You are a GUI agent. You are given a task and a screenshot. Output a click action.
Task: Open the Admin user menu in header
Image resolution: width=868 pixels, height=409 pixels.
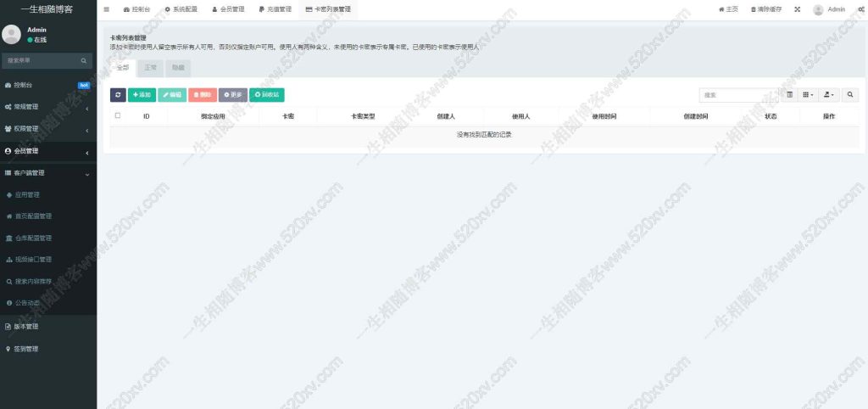(x=829, y=9)
